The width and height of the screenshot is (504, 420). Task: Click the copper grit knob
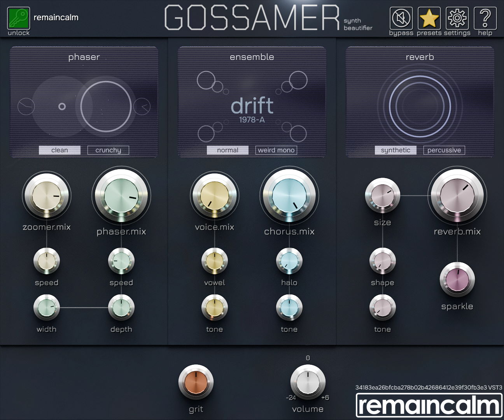point(196,382)
